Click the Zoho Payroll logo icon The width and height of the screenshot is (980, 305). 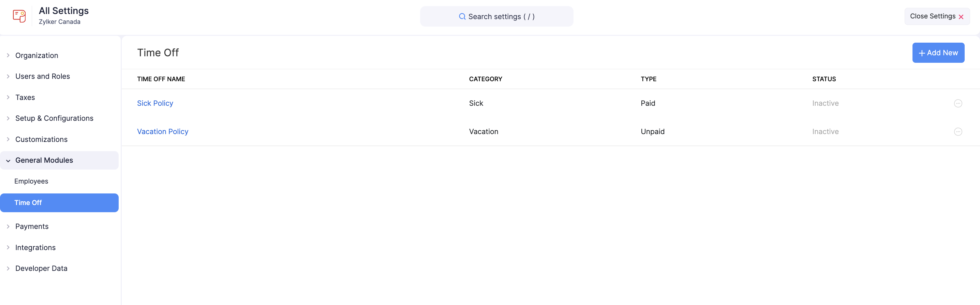(x=19, y=16)
